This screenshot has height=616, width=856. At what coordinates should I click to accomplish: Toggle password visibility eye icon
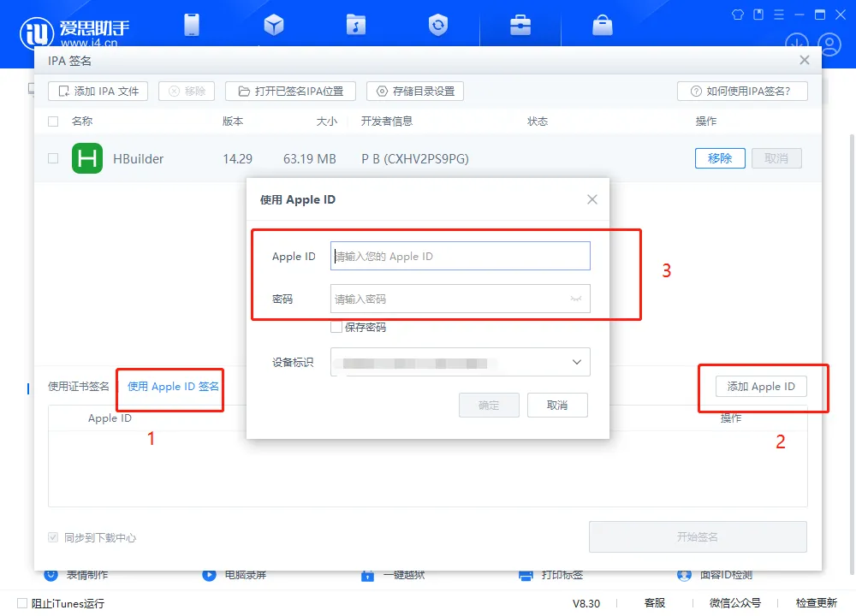pyautogui.click(x=575, y=299)
